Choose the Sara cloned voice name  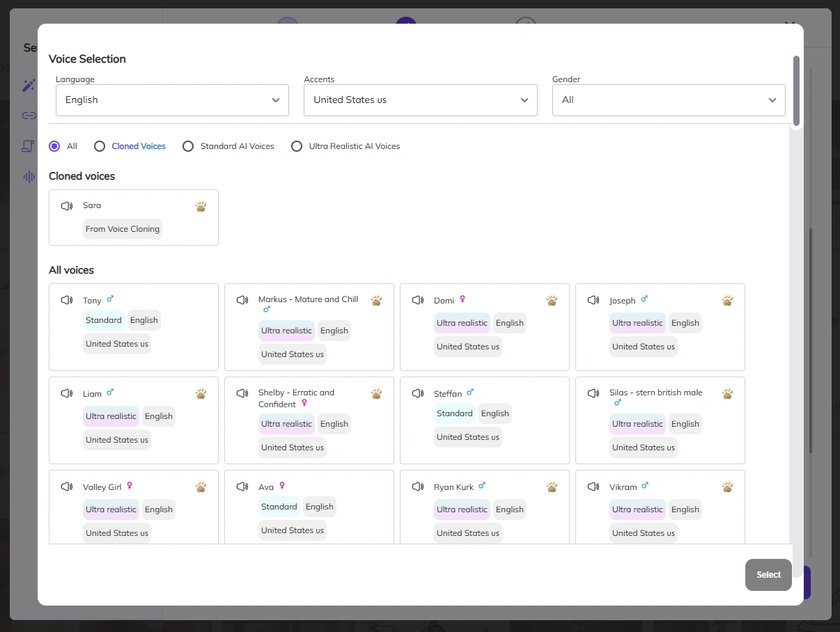[92, 205]
